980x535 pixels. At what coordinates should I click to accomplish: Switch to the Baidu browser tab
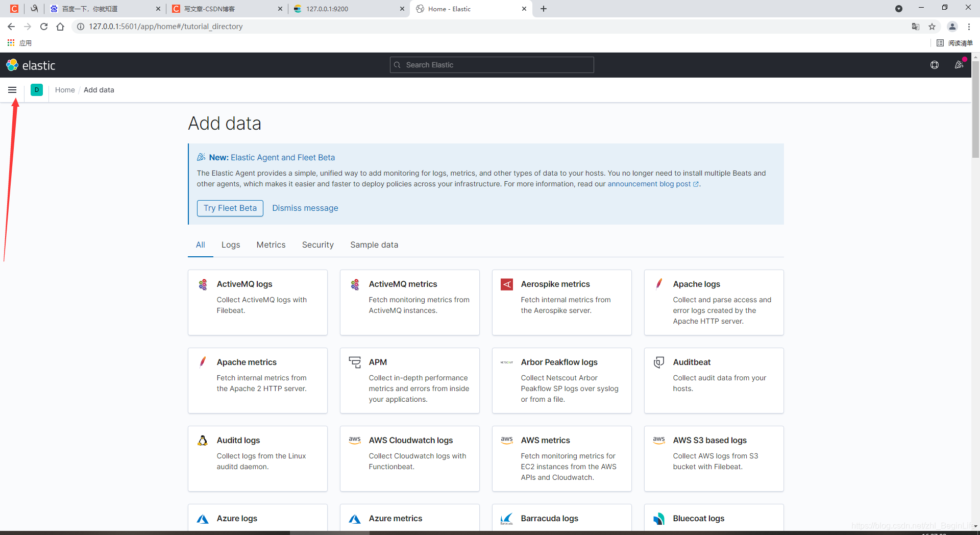105,9
